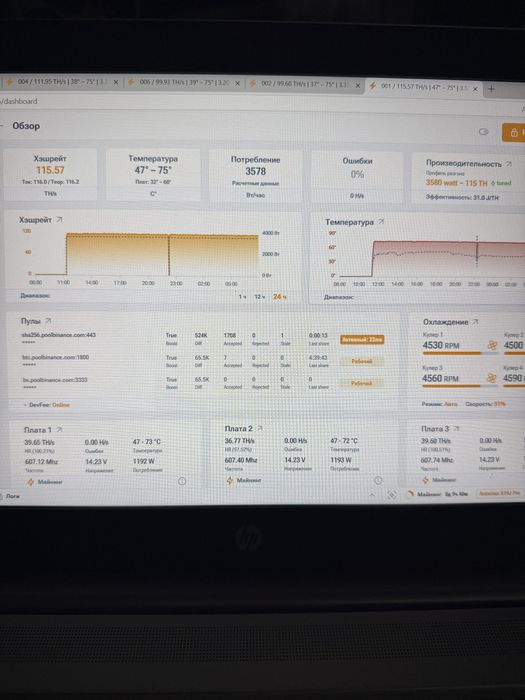This screenshot has width=525, height=700.
Task: Expand the DevFee: Online row
Action: click(46, 405)
